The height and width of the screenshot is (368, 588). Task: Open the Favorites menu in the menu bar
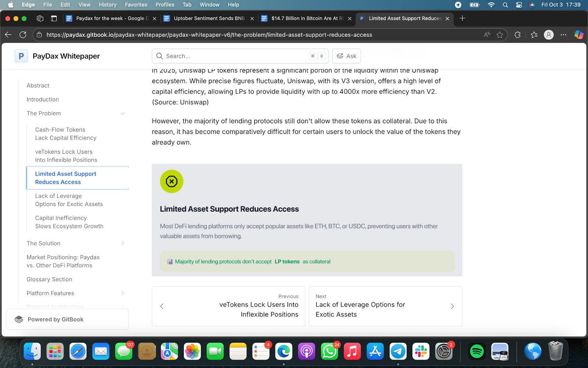(136, 5)
